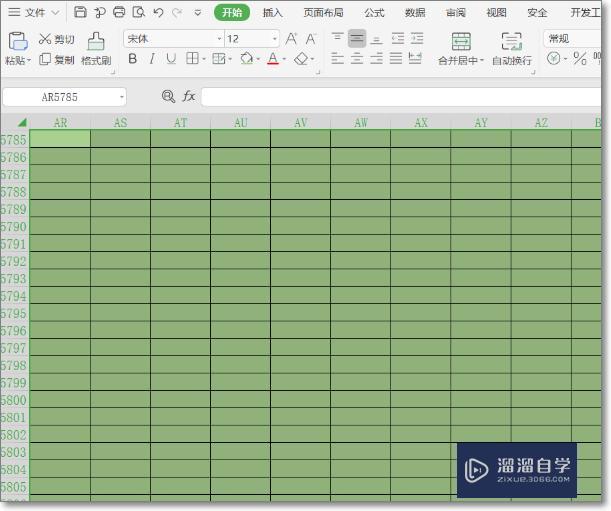Screen dimensions: 611x511
Task: Increase the cell indent
Action: point(417,38)
